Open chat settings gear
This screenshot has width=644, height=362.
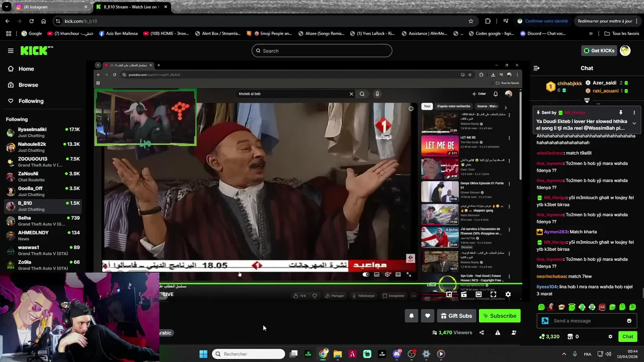(x=610, y=336)
